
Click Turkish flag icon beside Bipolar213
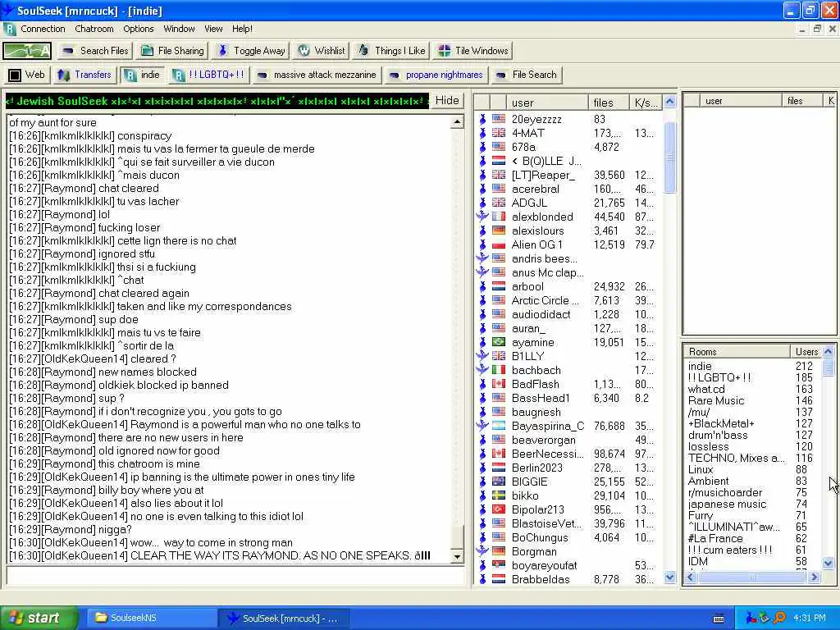click(x=499, y=509)
